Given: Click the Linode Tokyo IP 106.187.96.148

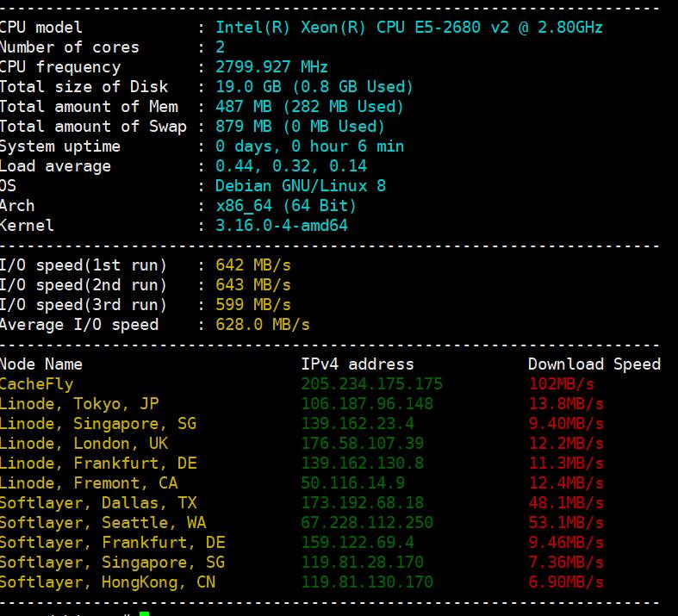Looking at the screenshot, I should click(x=367, y=404).
